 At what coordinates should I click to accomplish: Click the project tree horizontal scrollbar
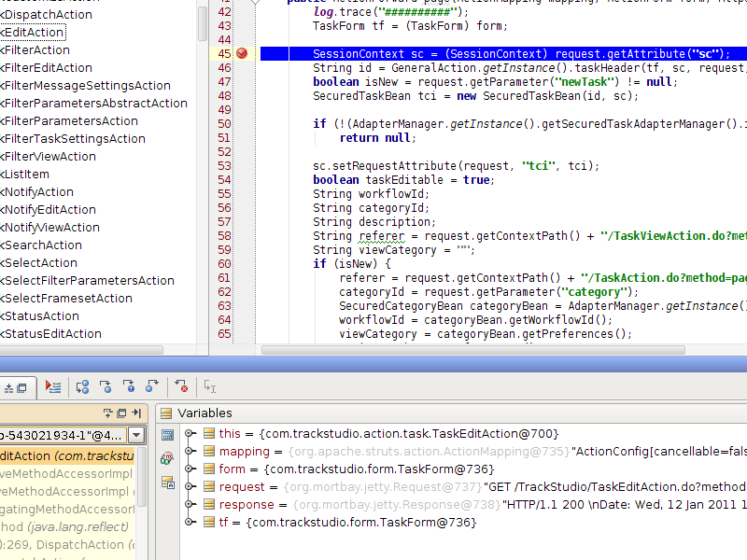81,350
